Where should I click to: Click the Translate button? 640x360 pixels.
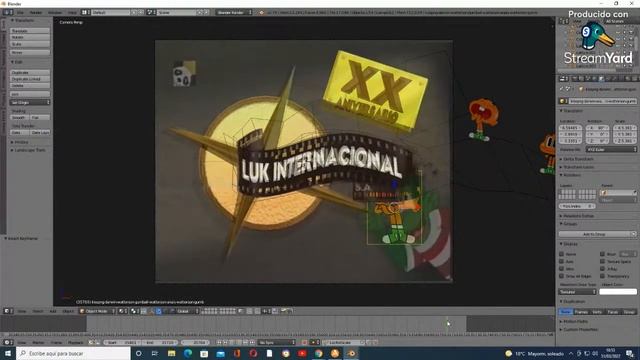click(30, 31)
